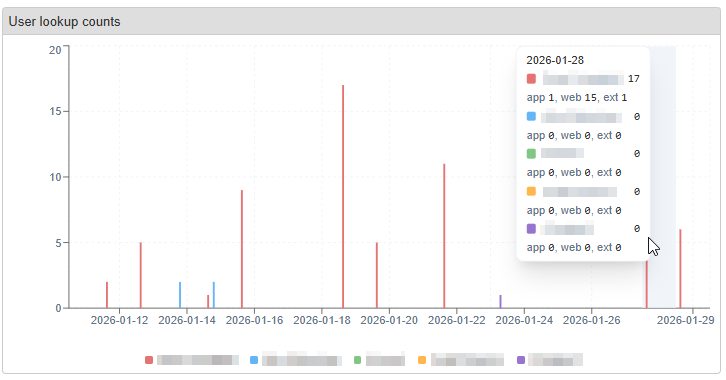Toggle the orange series in the legend
The height and width of the screenshot is (380, 726).
pyautogui.click(x=460, y=360)
